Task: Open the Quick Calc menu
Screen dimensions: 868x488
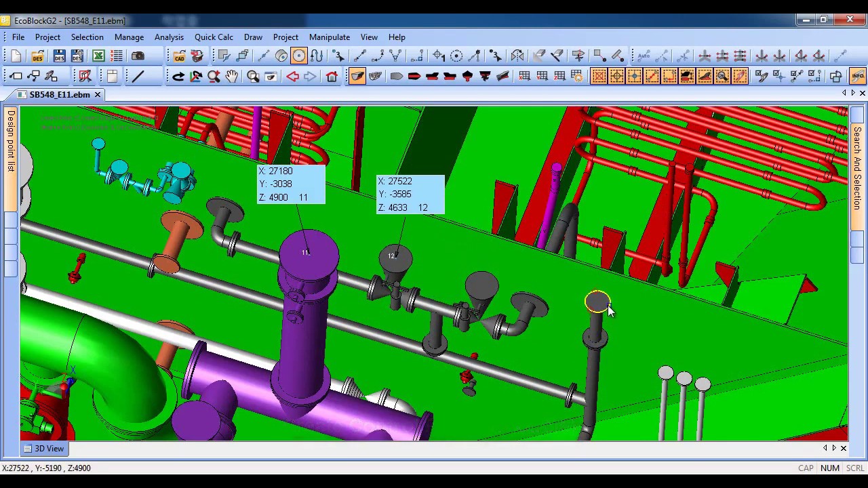Action: tap(214, 37)
